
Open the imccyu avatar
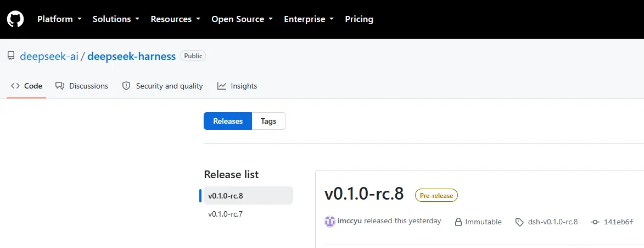coord(330,221)
